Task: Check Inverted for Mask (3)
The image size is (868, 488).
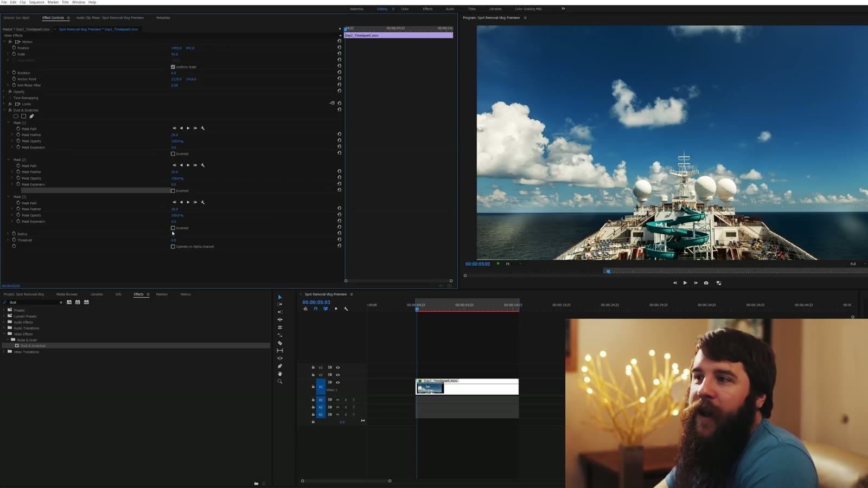Action: coord(173,228)
